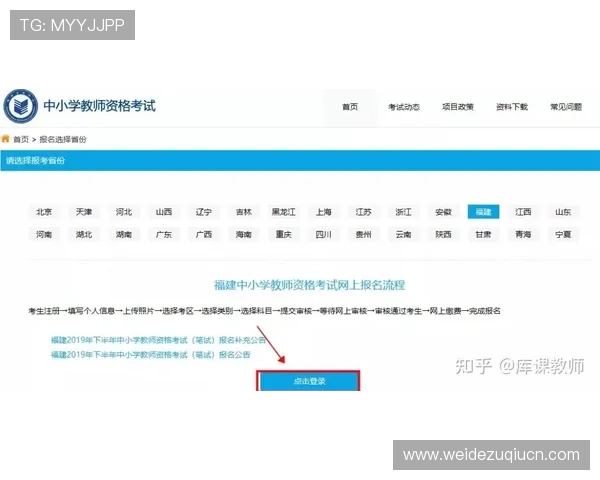Viewport: 600px width, 480px height.
Task: Select province 江苏
Action: click(364, 212)
